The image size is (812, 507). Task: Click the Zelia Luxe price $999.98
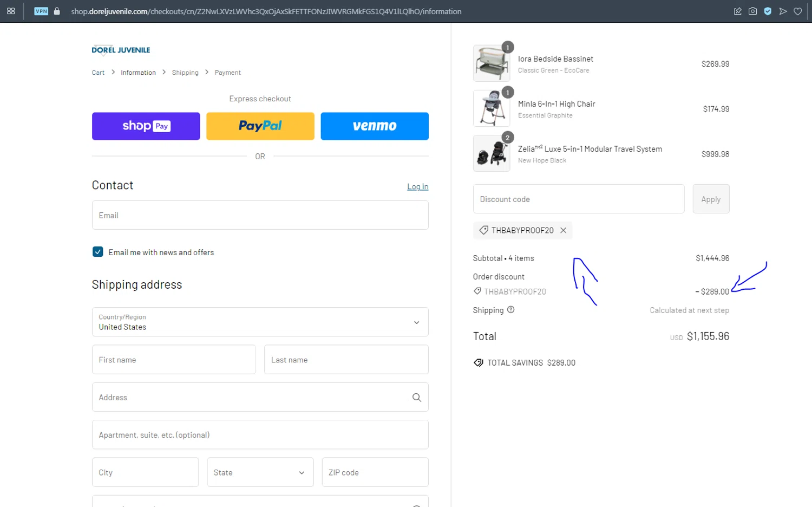715,154
